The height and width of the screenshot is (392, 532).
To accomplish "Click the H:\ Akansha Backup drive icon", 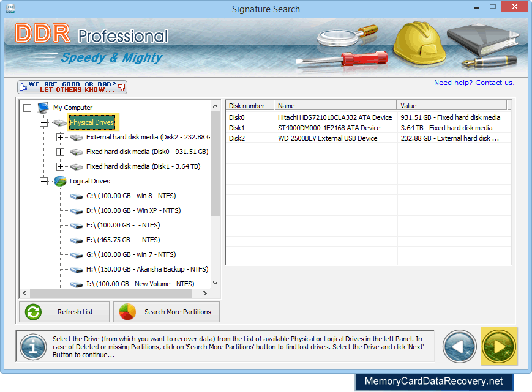I will pos(77,270).
